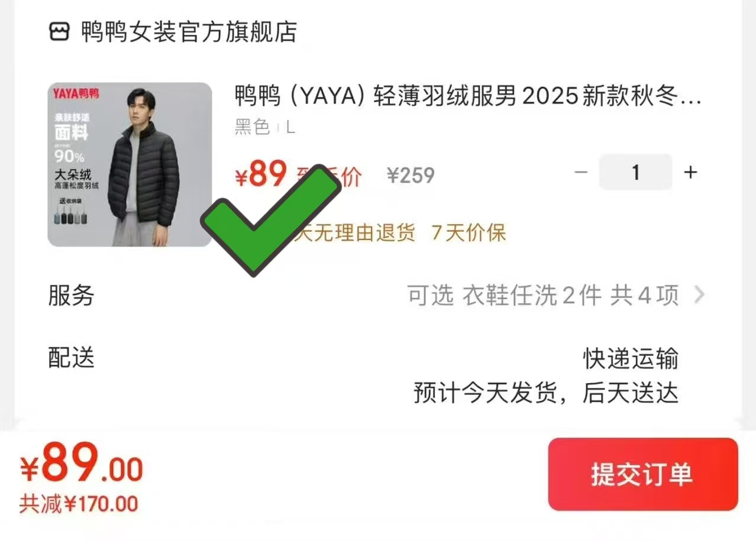Select the 配送 row label
The height and width of the screenshot is (541, 756).
pos(71,358)
